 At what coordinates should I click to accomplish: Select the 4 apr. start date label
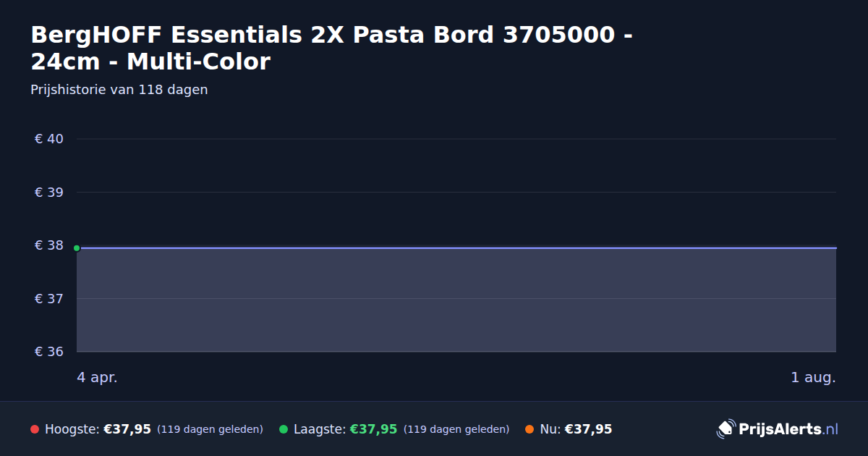tap(97, 377)
